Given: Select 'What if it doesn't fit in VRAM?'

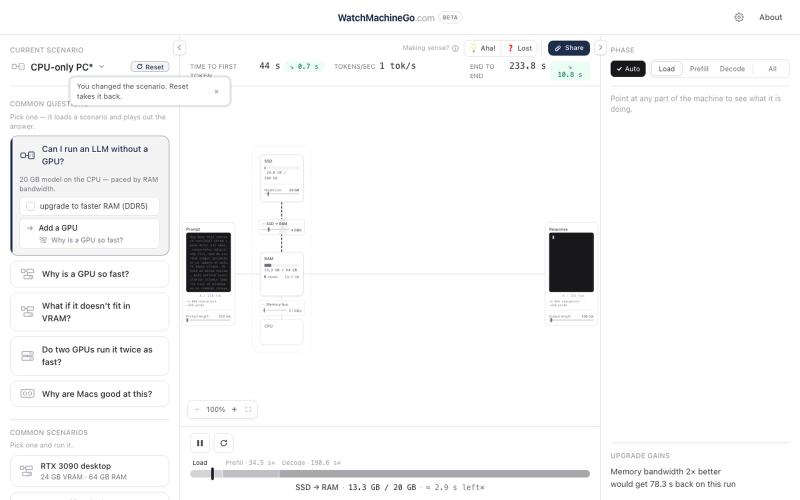Looking at the screenshot, I should click(x=90, y=312).
